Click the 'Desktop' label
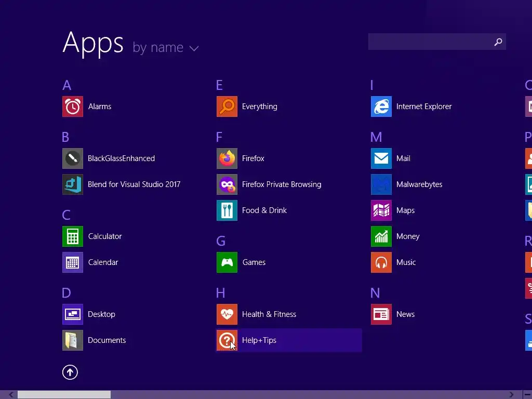Viewport: 532px width, 399px height. tap(101, 314)
